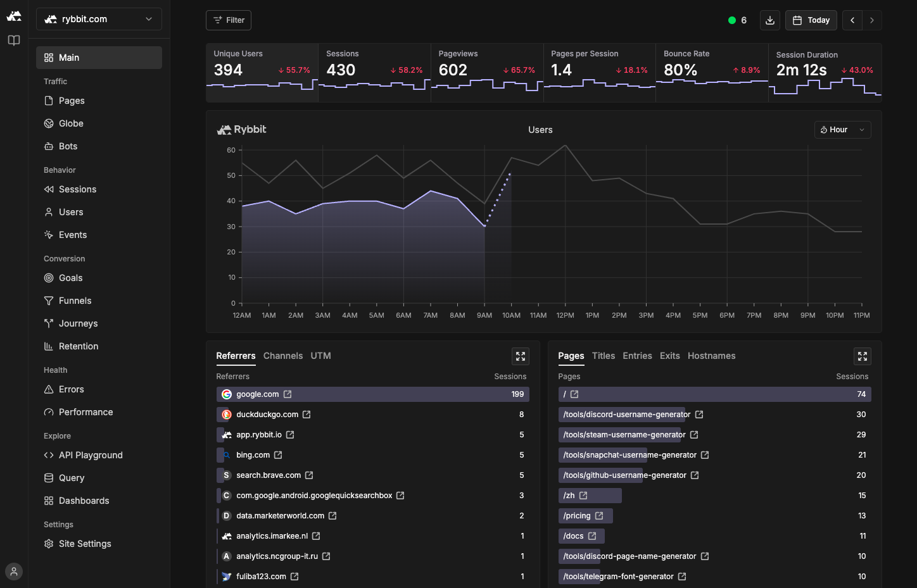Open bing.com external link icon
The height and width of the screenshot is (588, 917).
pyautogui.click(x=278, y=455)
